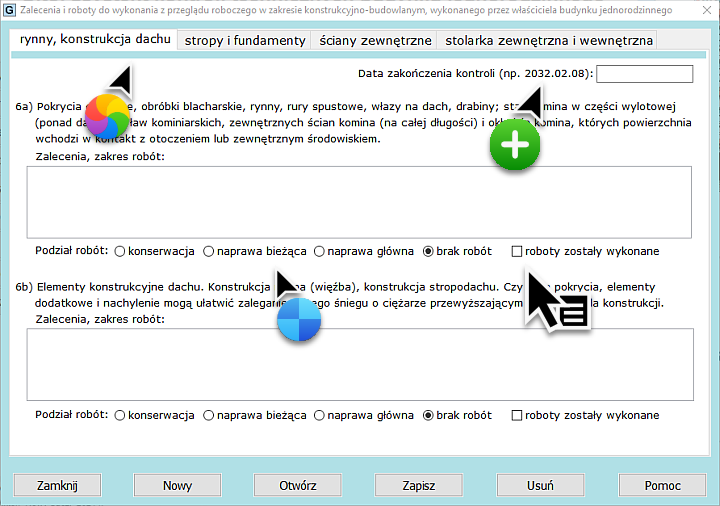Click the 6a recommendations text area

pyautogui.click(x=359, y=201)
